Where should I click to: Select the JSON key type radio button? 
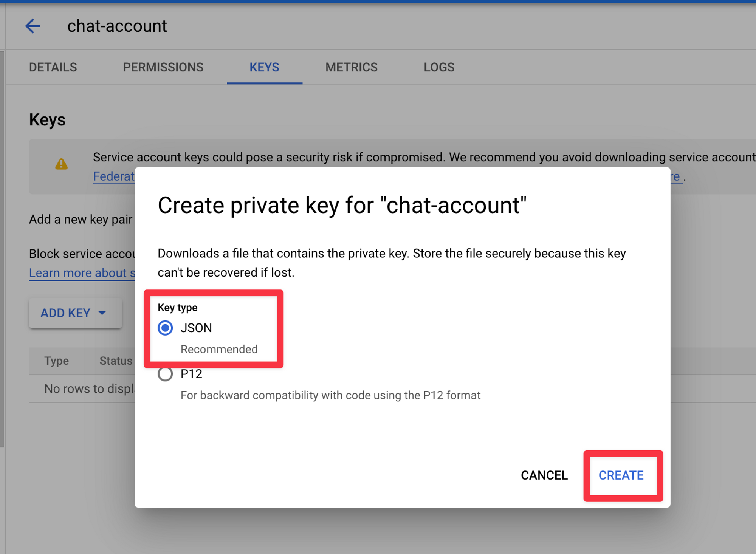point(165,328)
